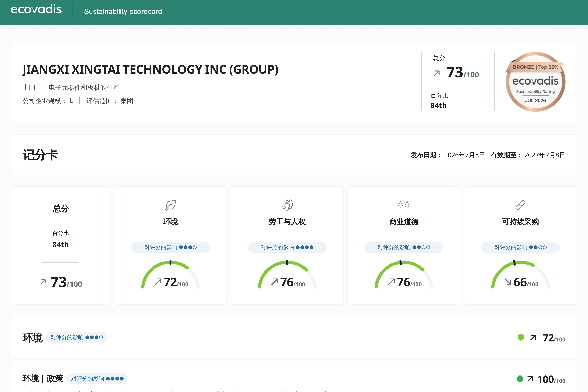Click the industry text 电子元器件和板材的生产
Image resolution: width=588 pixels, height=392 pixels.
(84, 88)
